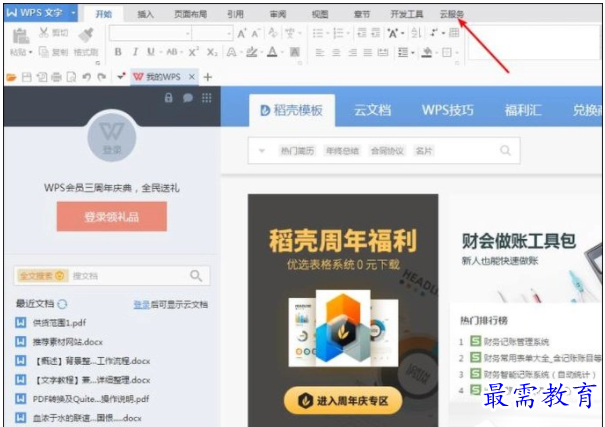605x427 pixels.
Task: Click the Cut scissors icon
Action: click(43, 32)
